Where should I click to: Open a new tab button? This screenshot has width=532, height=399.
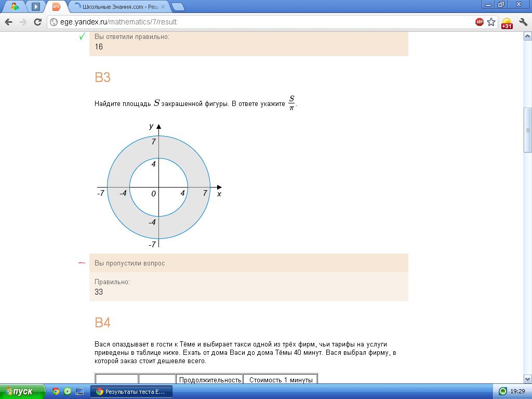click(178, 6)
